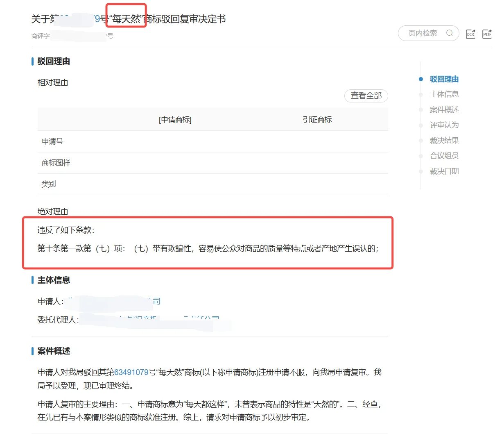Click the blue section marker beside 主体信息
504x434 pixels.
click(x=32, y=280)
